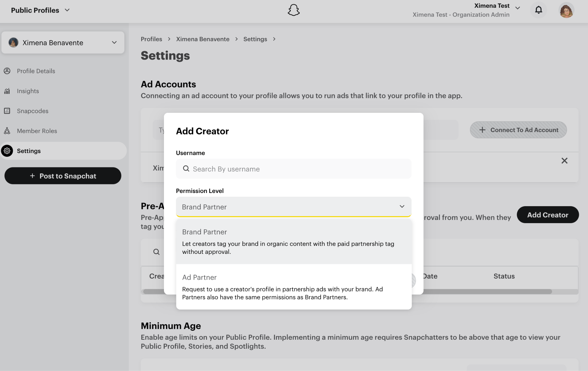Click Post to Snapchat button
Screen dimensions: 588x371
(x=63, y=176)
